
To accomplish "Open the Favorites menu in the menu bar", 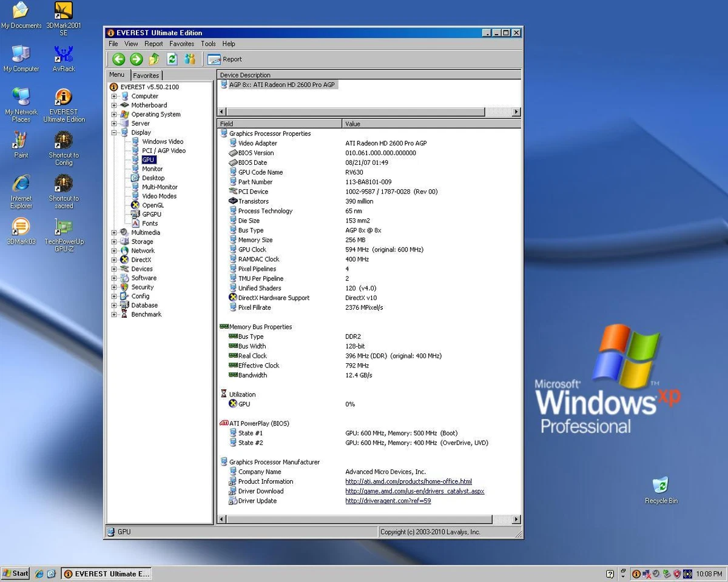I will [182, 44].
